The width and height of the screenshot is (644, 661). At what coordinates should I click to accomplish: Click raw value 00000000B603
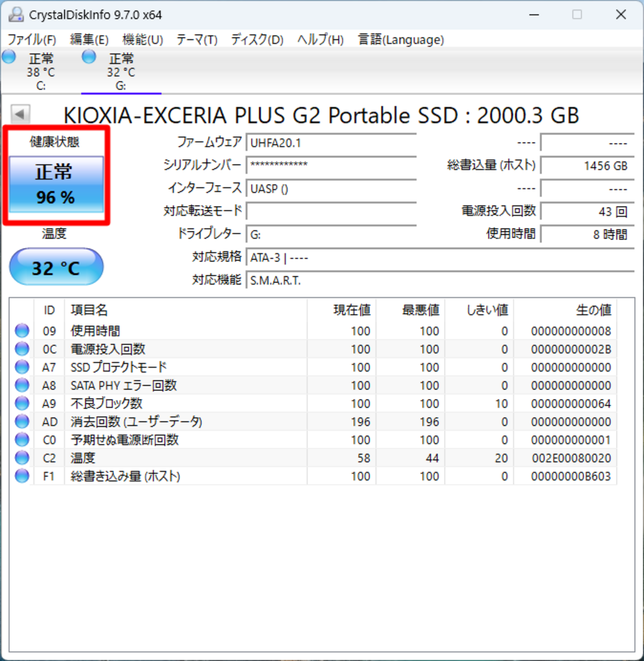[x=571, y=476]
